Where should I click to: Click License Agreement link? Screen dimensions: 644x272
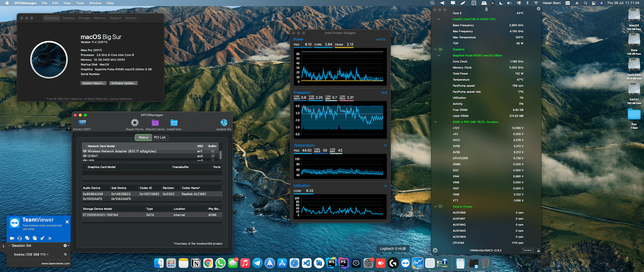click(x=121, y=99)
